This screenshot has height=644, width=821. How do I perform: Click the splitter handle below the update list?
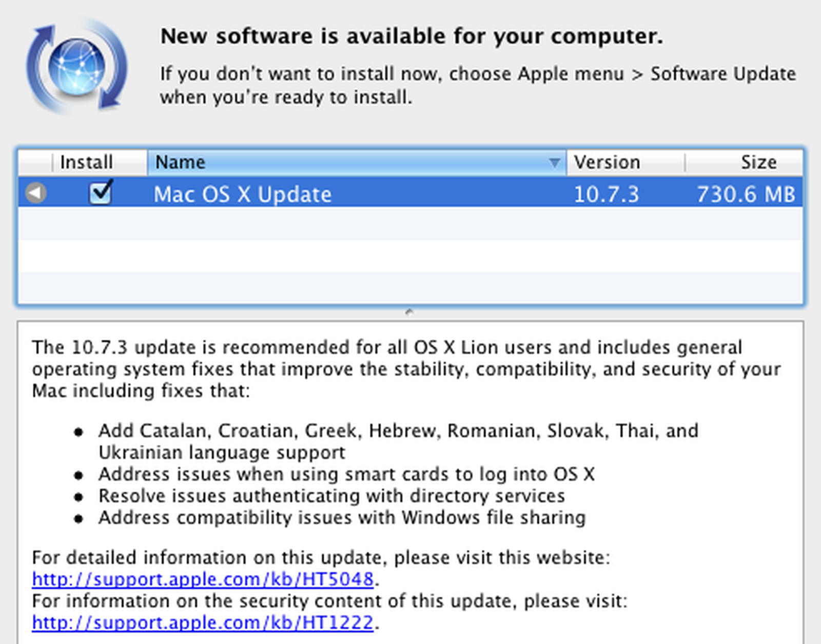click(409, 312)
